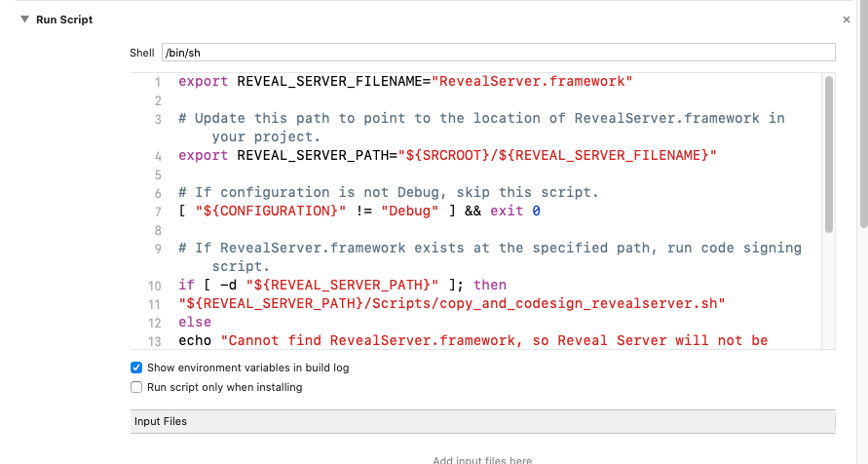Click comment 'If RevealServer.framework exists' line

pyautogui.click(x=490, y=257)
